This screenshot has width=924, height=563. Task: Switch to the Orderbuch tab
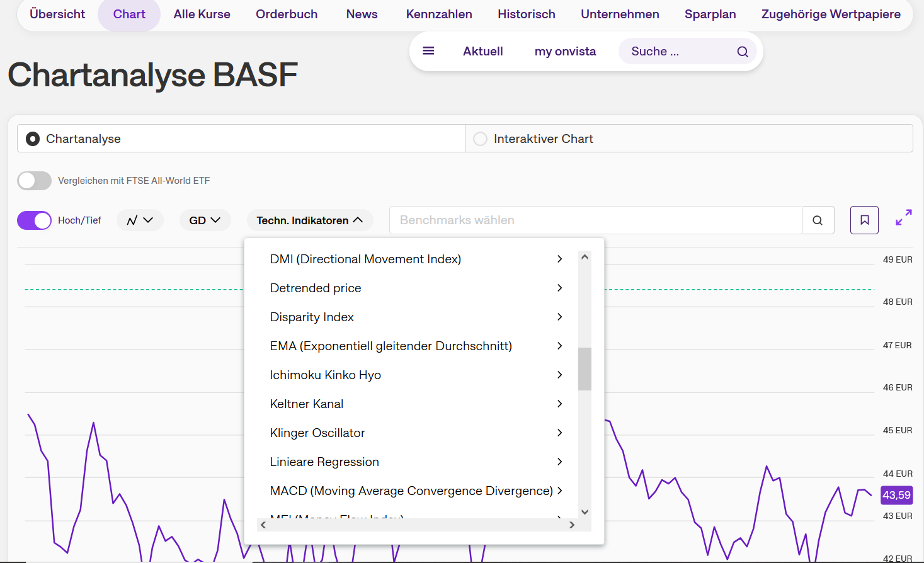287,14
